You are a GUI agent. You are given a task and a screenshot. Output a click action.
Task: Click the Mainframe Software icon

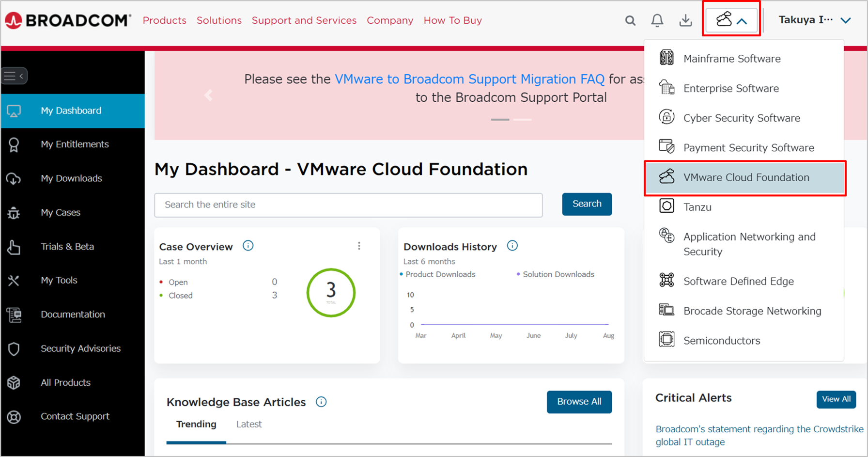pyautogui.click(x=666, y=58)
